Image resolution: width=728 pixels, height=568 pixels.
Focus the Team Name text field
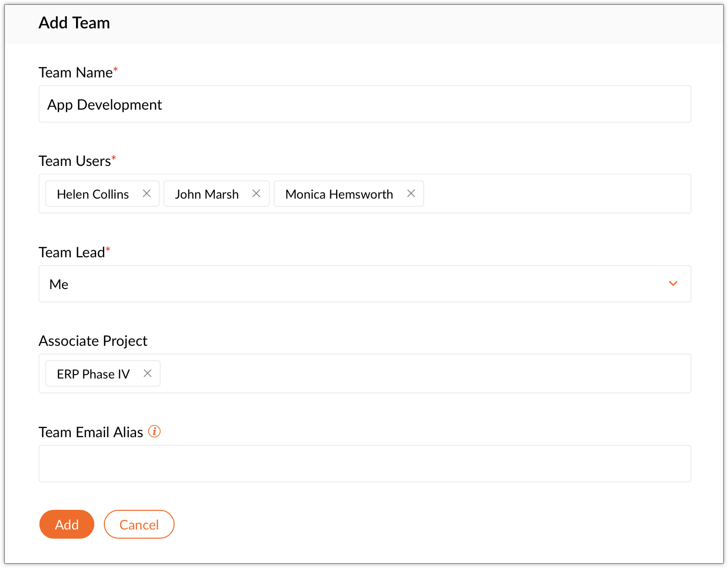[364, 104]
